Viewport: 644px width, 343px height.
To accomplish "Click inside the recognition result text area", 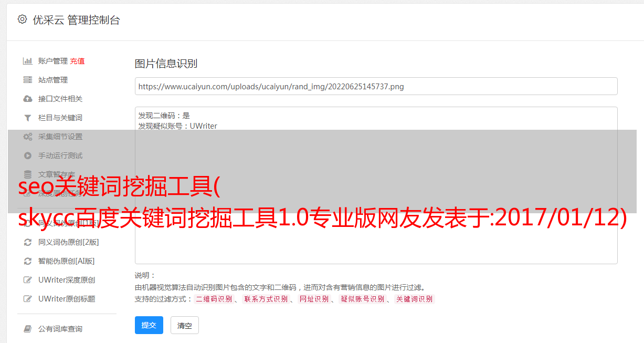I will [376, 185].
